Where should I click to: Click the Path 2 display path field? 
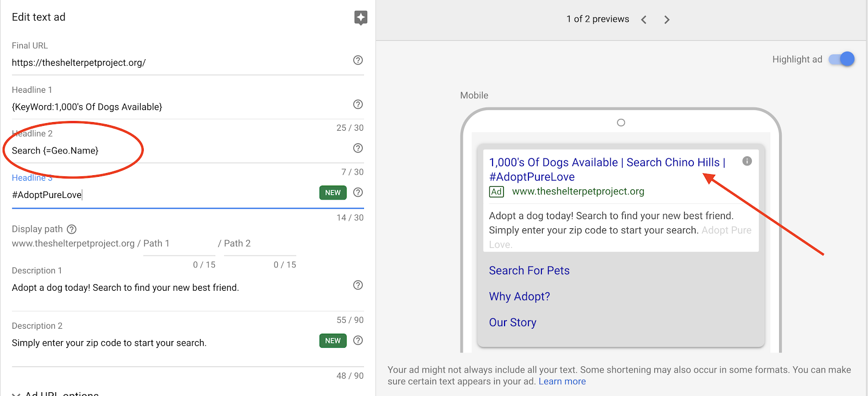pos(260,244)
